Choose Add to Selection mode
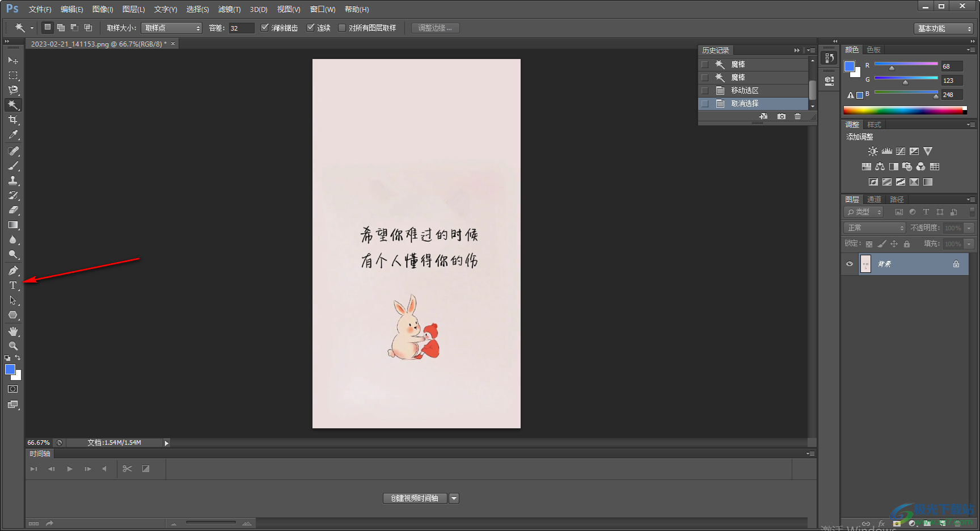This screenshot has width=980, height=531. tap(61, 27)
